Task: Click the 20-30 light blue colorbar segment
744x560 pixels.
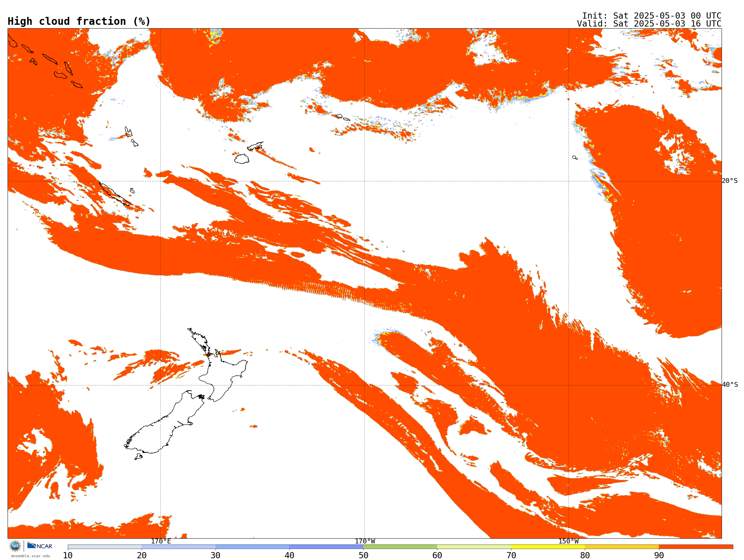Action: click(178, 547)
